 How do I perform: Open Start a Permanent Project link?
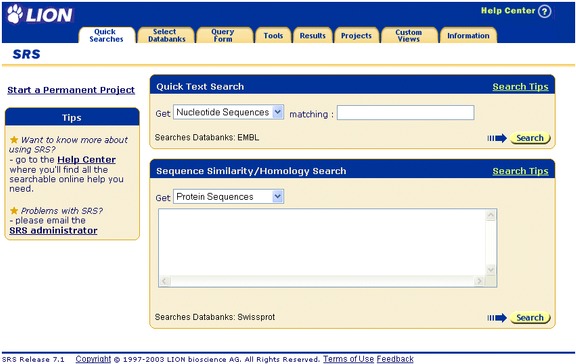click(71, 90)
